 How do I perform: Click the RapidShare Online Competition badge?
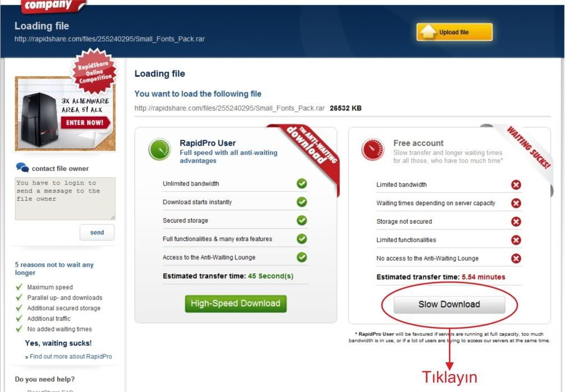pos(94,71)
